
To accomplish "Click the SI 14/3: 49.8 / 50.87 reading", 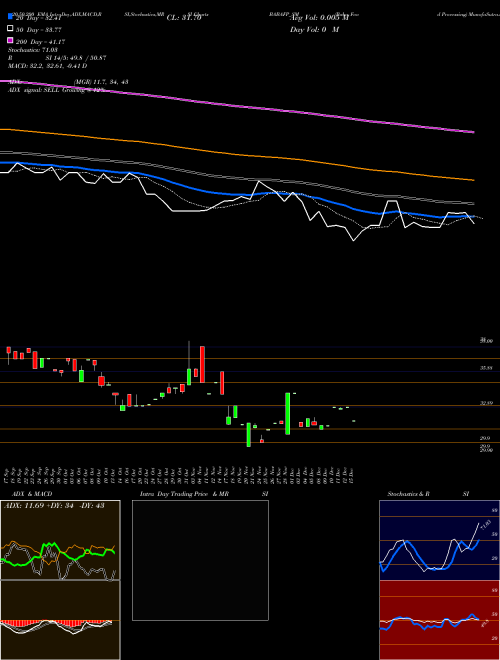I will click(75, 58).
